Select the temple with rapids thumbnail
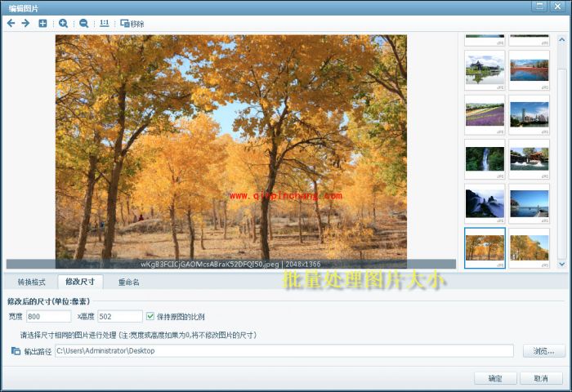572x392 pixels. pos(530,159)
